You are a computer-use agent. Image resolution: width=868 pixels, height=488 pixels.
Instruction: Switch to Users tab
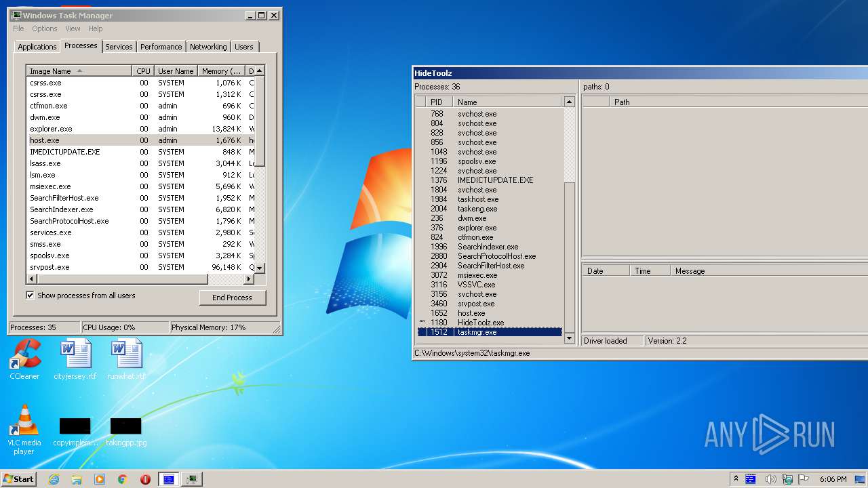tap(244, 47)
